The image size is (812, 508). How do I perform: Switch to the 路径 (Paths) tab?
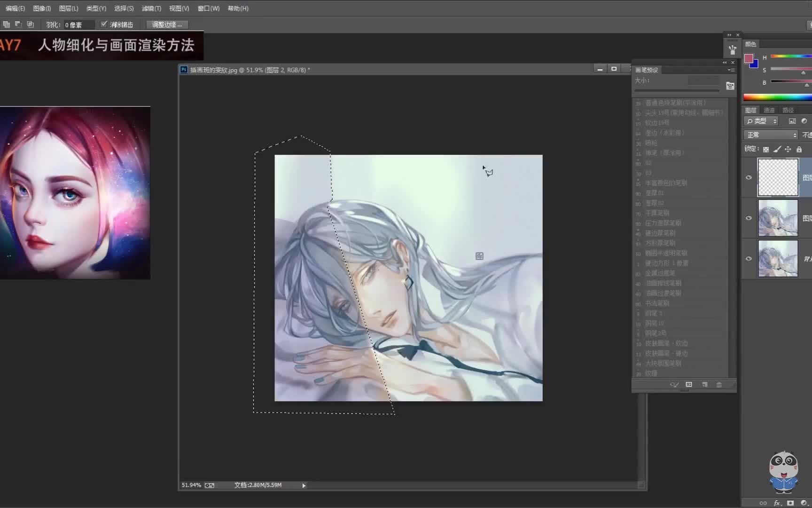(788, 110)
